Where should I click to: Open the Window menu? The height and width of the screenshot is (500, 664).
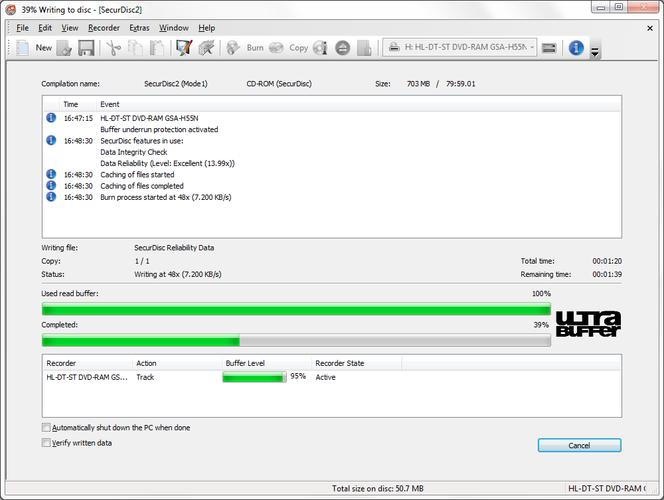(173, 28)
